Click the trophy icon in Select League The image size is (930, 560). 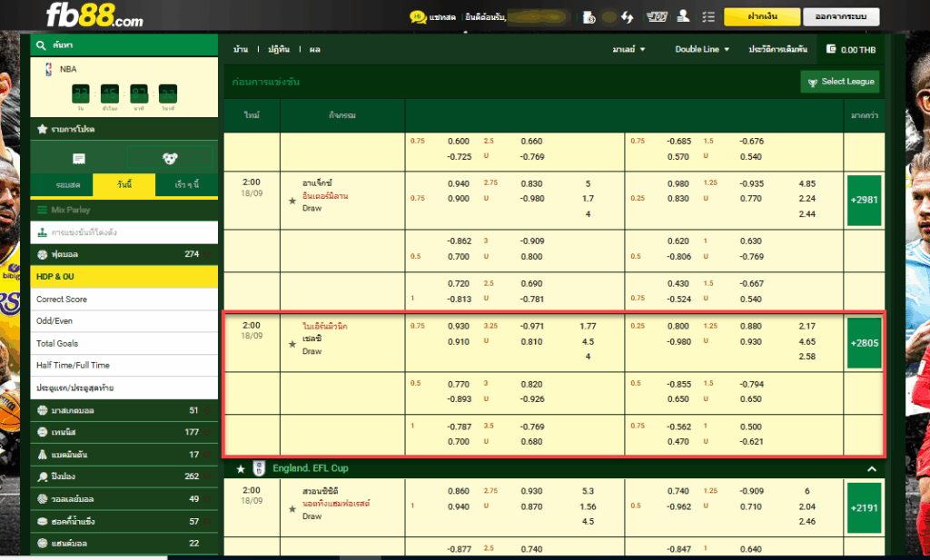tap(813, 83)
